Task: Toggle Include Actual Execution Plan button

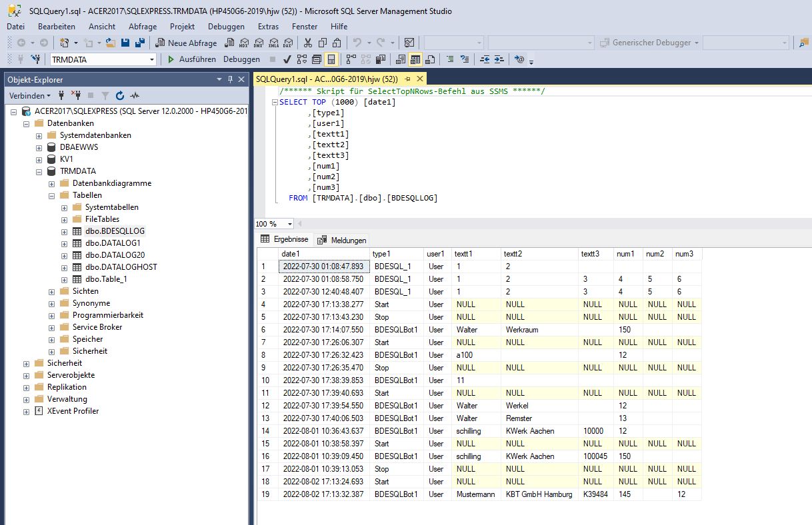Action: coord(351,59)
